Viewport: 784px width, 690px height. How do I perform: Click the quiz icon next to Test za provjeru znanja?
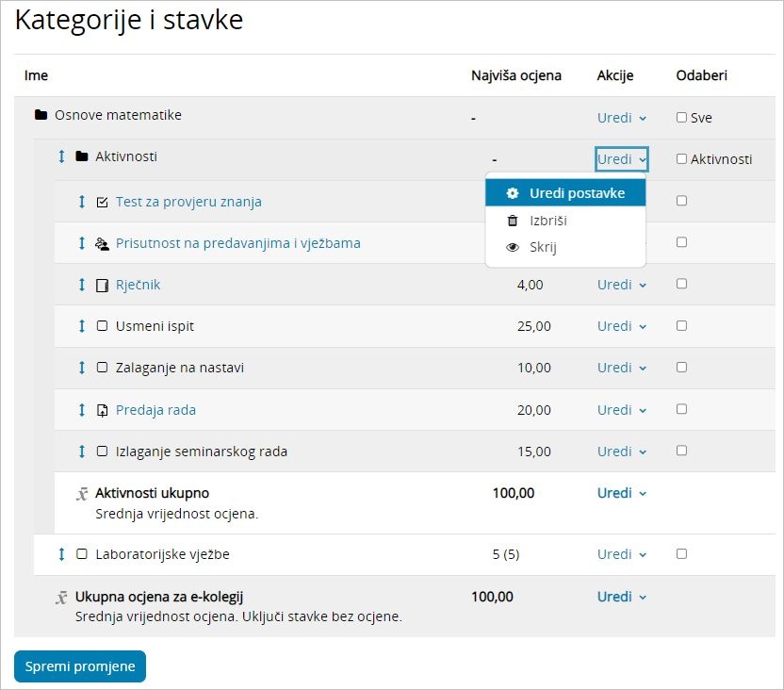pyautogui.click(x=103, y=202)
